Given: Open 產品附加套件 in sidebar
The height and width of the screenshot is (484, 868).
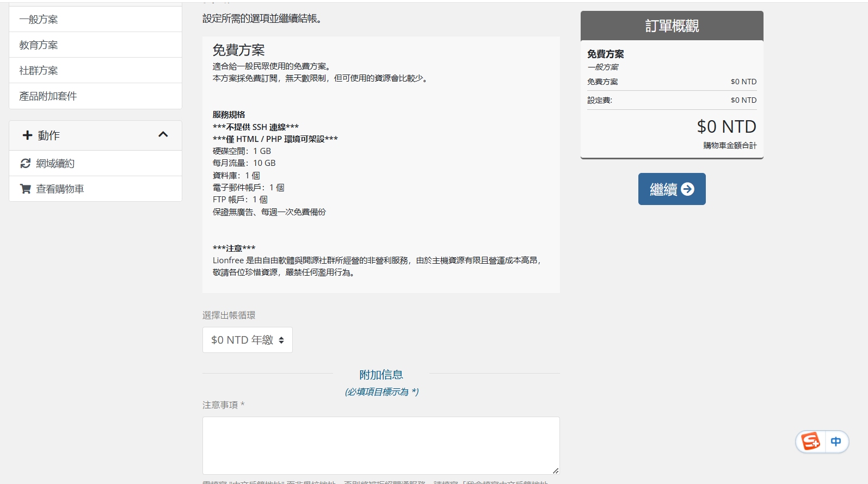Looking at the screenshot, I should point(96,96).
